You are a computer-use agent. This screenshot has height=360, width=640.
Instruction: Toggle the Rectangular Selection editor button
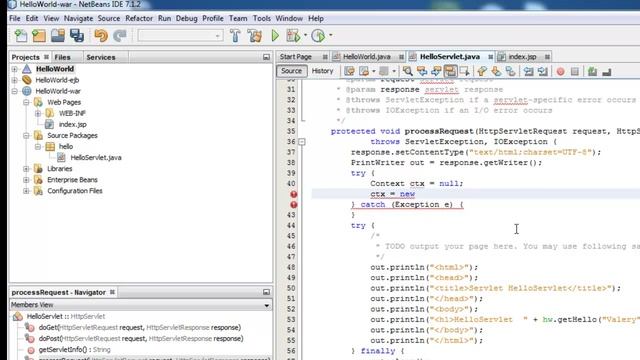click(464, 71)
